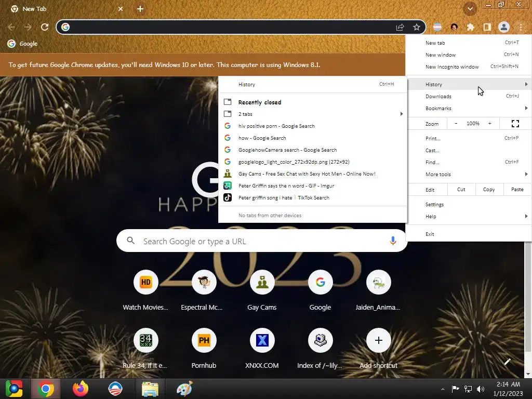Decrease zoom with minus button
The height and width of the screenshot is (399, 532).
coord(456,124)
